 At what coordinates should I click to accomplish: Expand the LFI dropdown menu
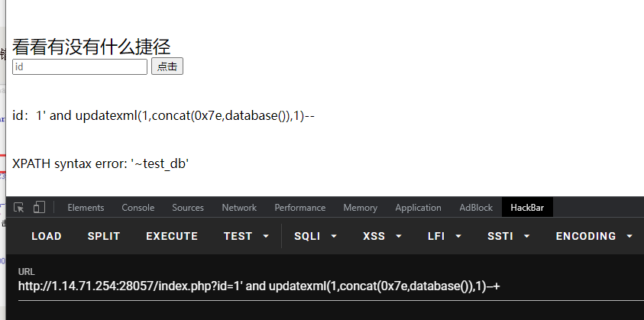pos(445,236)
